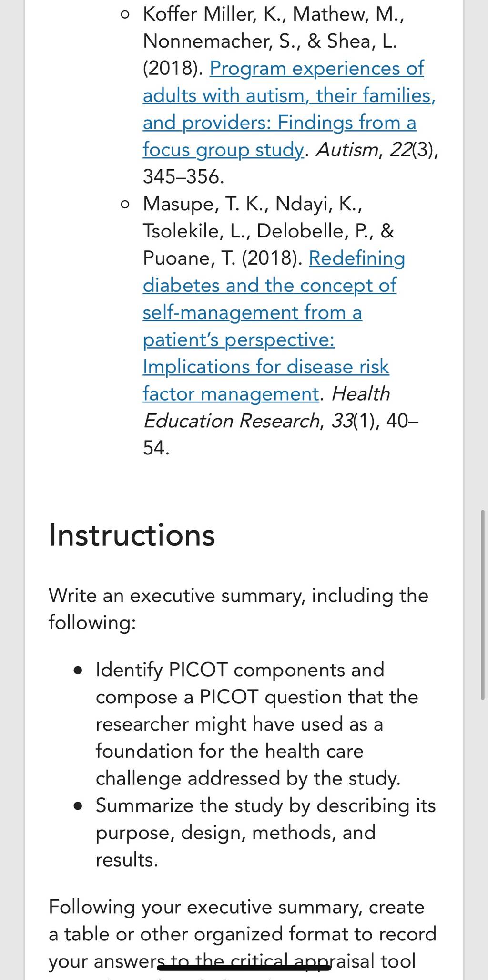The width and height of the screenshot is (488, 980).
Task: Click the 'Koffer Miller, K., Mathew, M.' author line
Action: (x=274, y=14)
